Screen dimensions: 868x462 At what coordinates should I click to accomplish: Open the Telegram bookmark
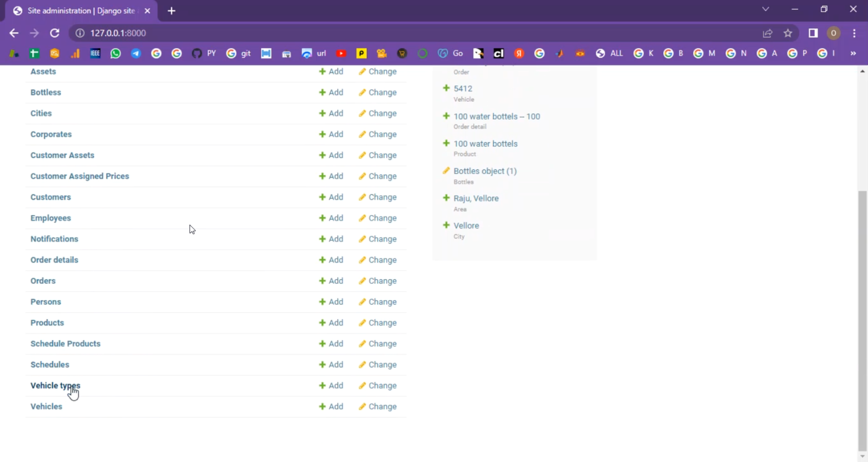click(136, 53)
